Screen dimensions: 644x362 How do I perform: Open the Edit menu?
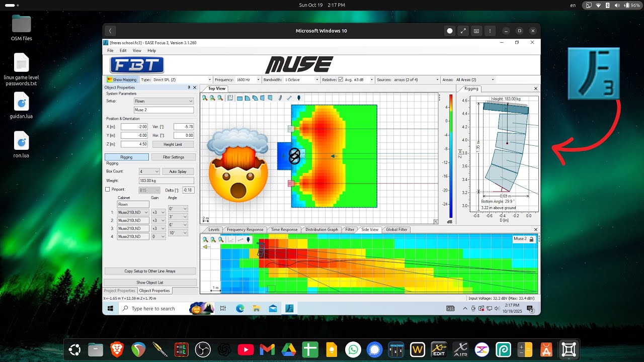[123, 51]
